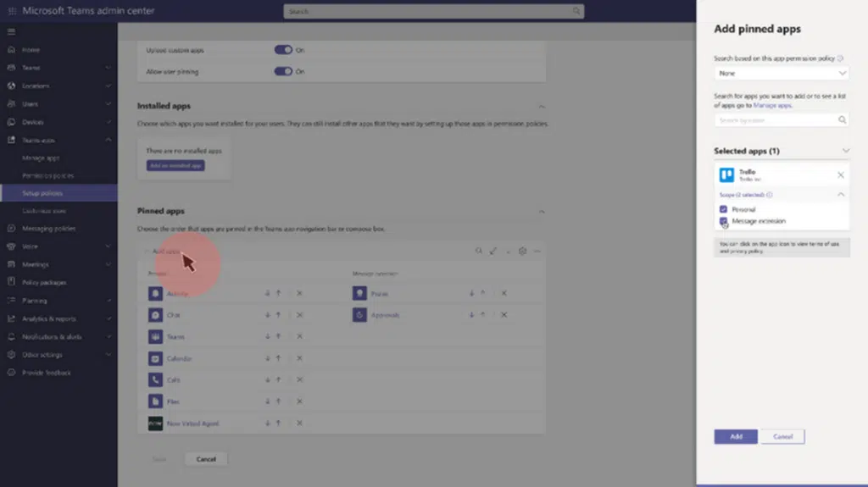Screen dimensions: 868x487
Task: Toggle Allow user pinning switch
Action: [283, 71]
